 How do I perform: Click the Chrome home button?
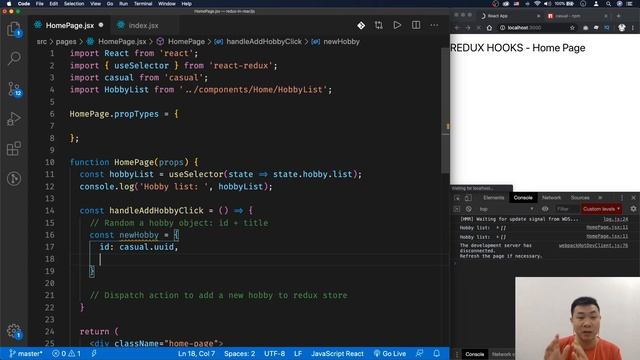tap(489, 28)
